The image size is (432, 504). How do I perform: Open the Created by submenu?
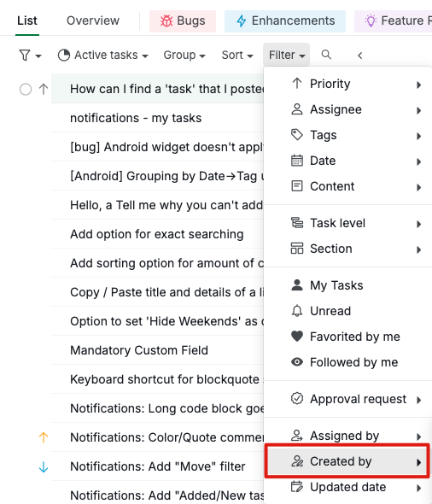(x=347, y=461)
